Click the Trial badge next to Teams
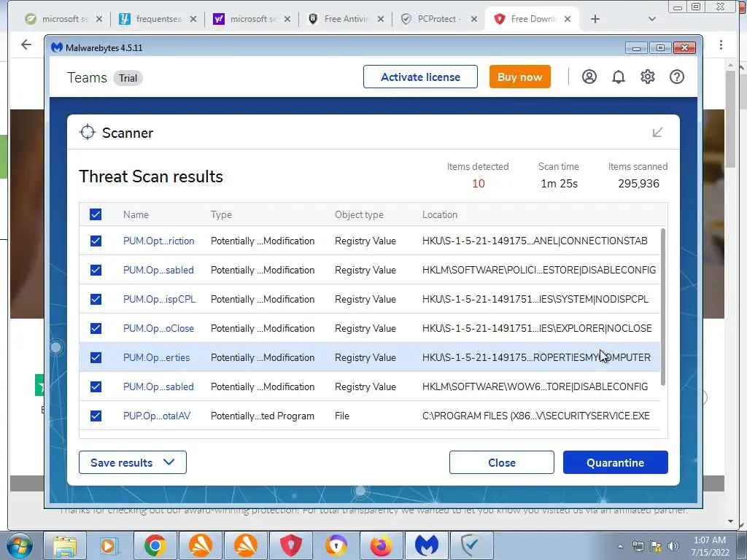 tap(128, 78)
